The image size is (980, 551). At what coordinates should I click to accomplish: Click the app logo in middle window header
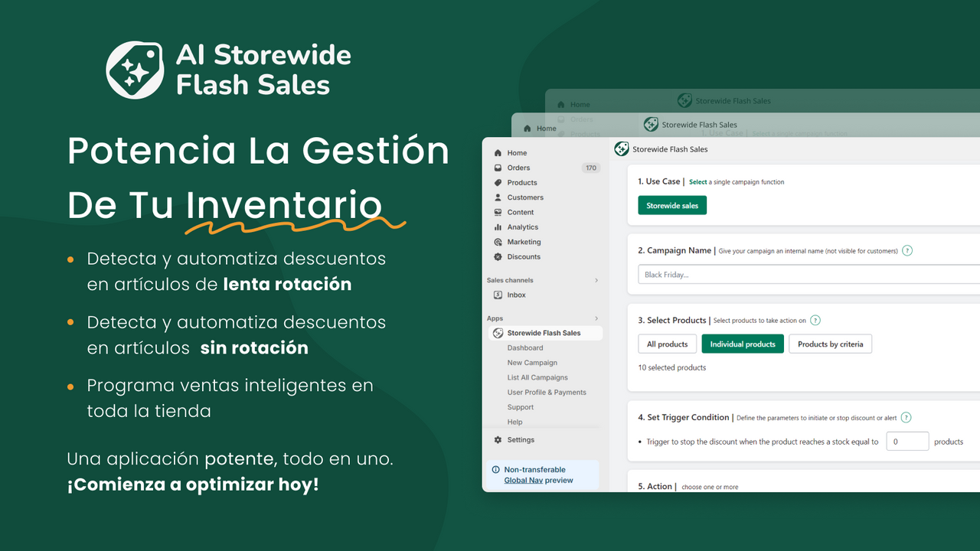pos(651,124)
